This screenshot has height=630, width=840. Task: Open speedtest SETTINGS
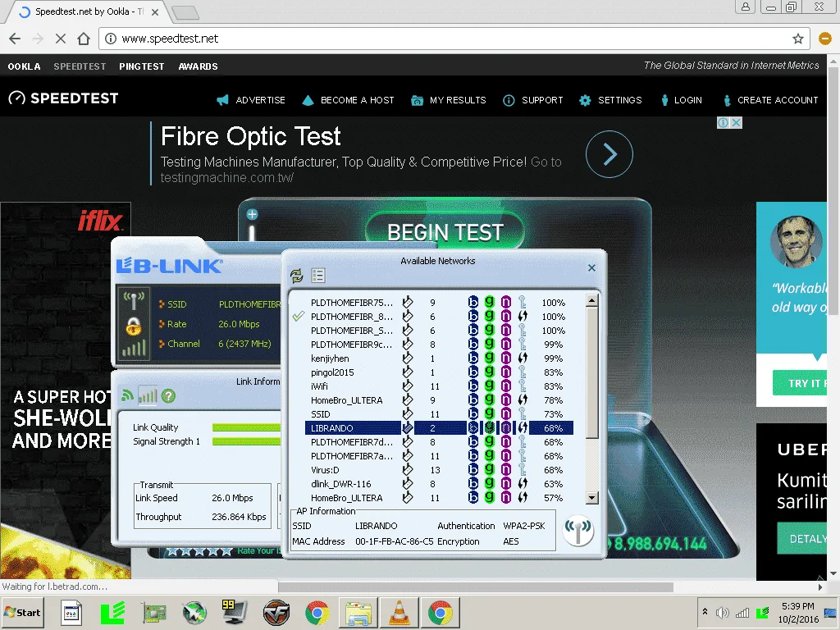[610, 100]
